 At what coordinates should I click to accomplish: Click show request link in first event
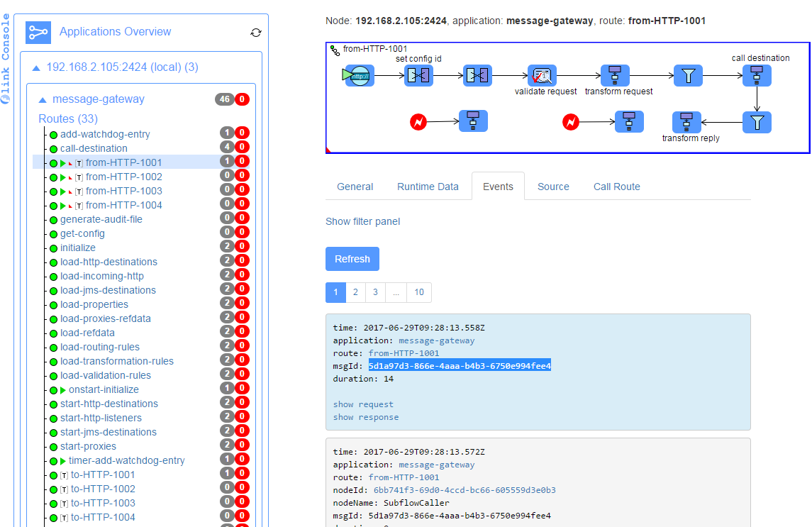pyautogui.click(x=363, y=404)
